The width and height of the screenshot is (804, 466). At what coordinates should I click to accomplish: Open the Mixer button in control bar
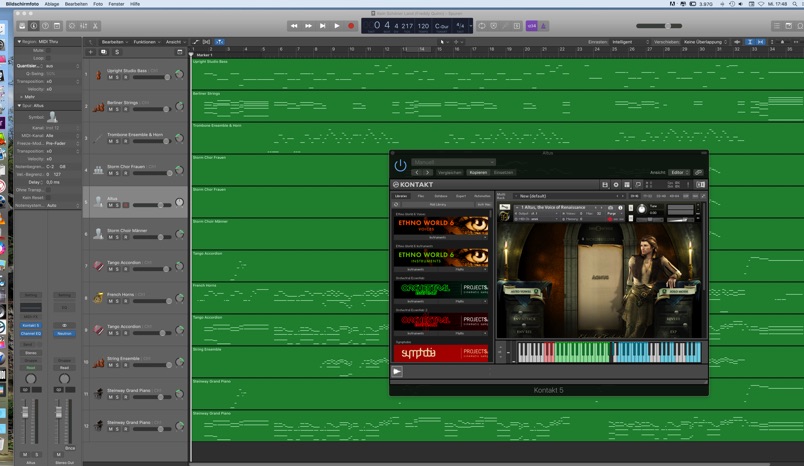point(84,26)
